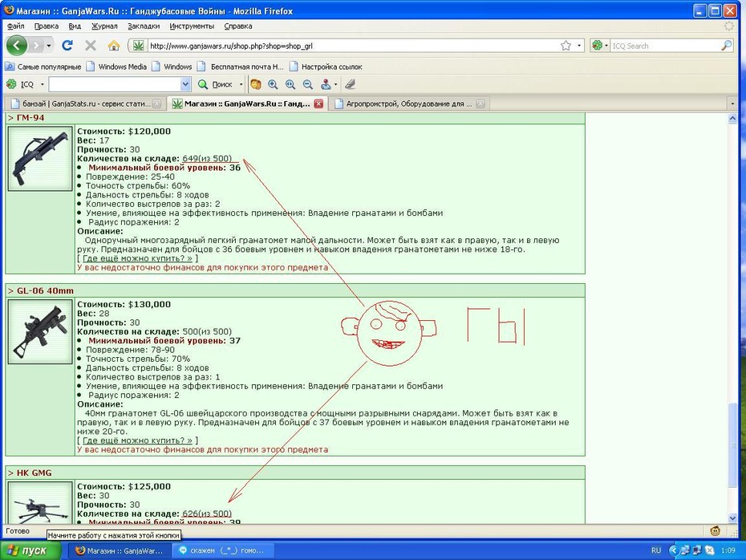Image resolution: width=746 pixels, height=560 pixels.
Task: Go to the Home page icon
Action: (x=114, y=46)
